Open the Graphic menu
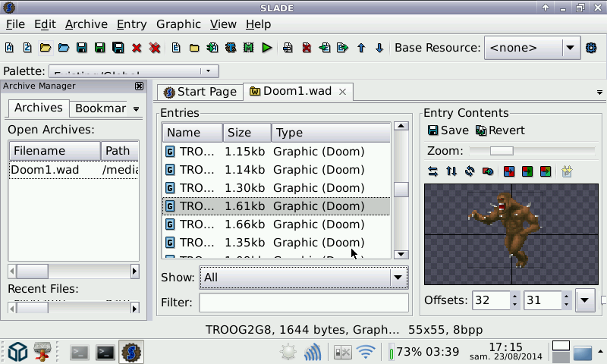Image resolution: width=607 pixels, height=364 pixels. click(x=178, y=24)
